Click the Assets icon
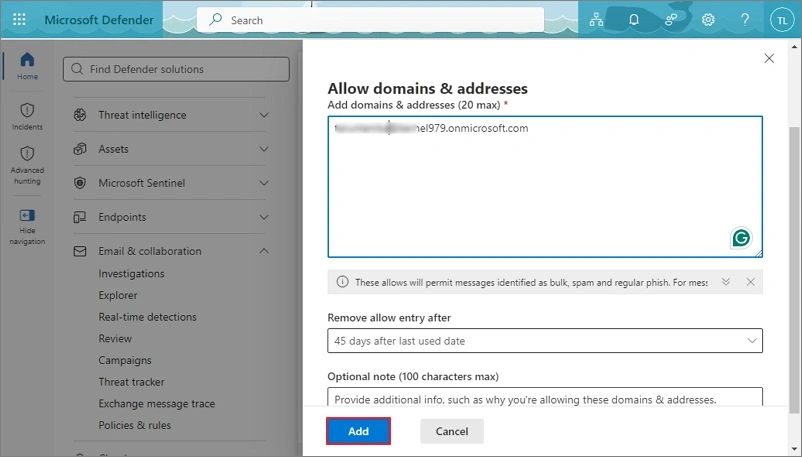The width and height of the screenshot is (802, 457). coord(80,149)
